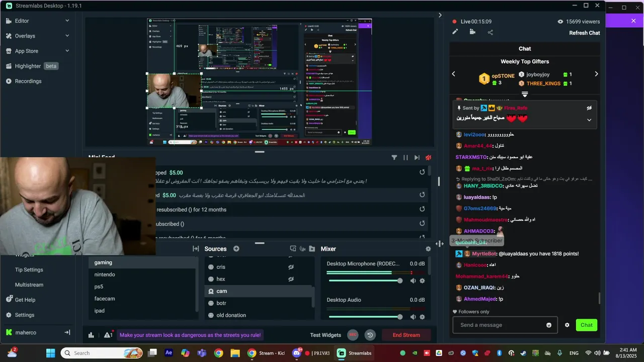Replay the first $5.00 tip alert
The width and height of the screenshot is (644, 362).
click(422, 172)
